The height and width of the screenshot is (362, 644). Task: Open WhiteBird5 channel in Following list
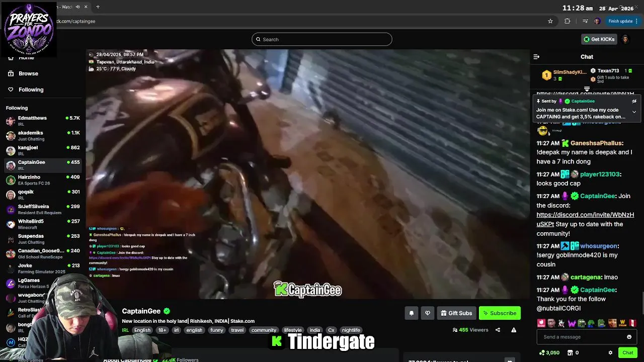click(x=43, y=224)
